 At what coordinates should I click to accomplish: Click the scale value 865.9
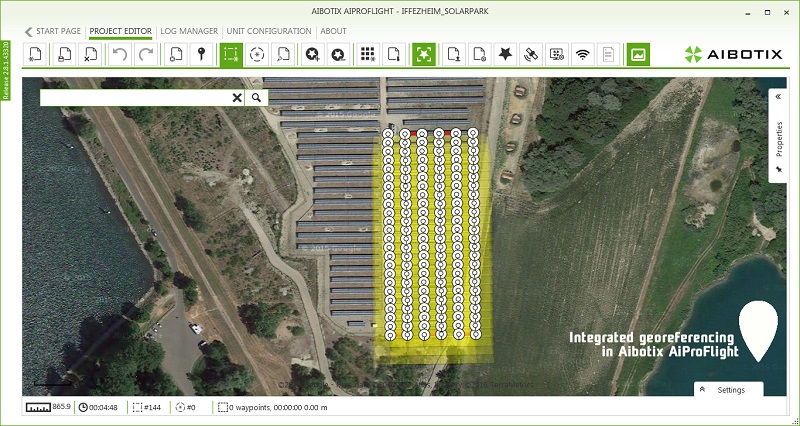tap(61, 407)
